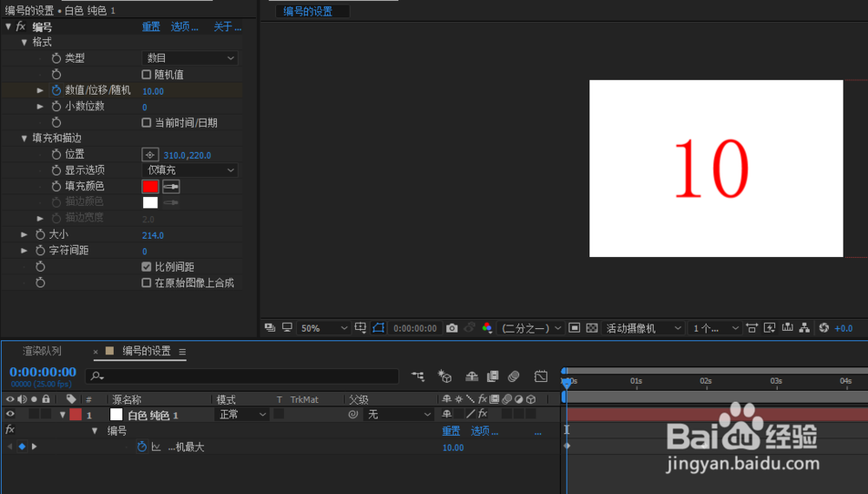Check the 在原始图像上合成 checkbox
This screenshot has height=494, width=868.
(x=146, y=283)
